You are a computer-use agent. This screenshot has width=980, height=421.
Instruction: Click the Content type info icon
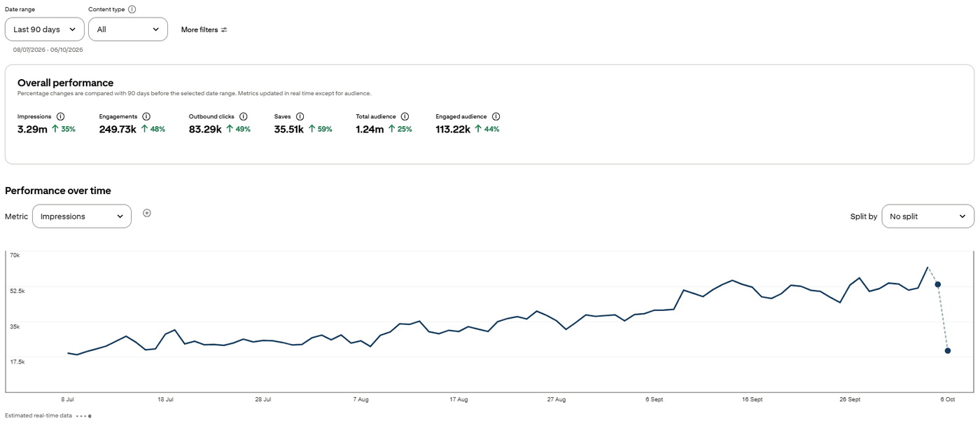tap(132, 10)
